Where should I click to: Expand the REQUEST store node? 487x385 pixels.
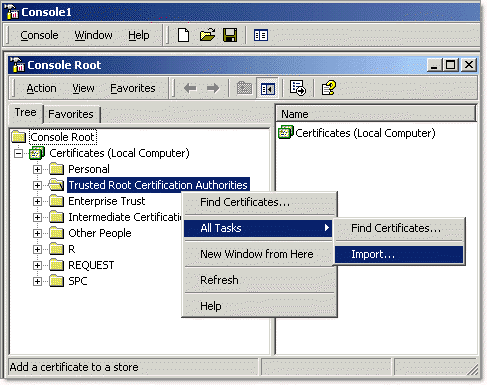click(x=37, y=265)
